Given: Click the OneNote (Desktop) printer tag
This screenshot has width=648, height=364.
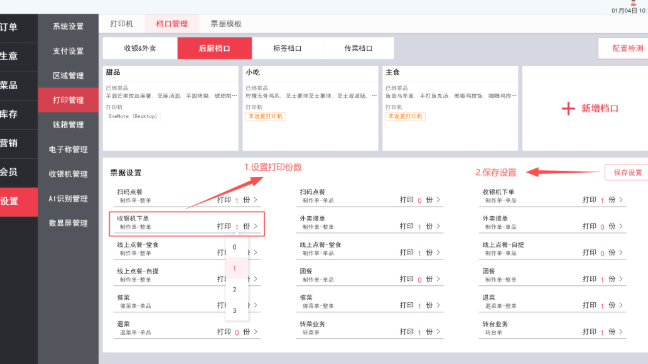Looking at the screenshot, I should pyautogui.click(x=133, y=116).
